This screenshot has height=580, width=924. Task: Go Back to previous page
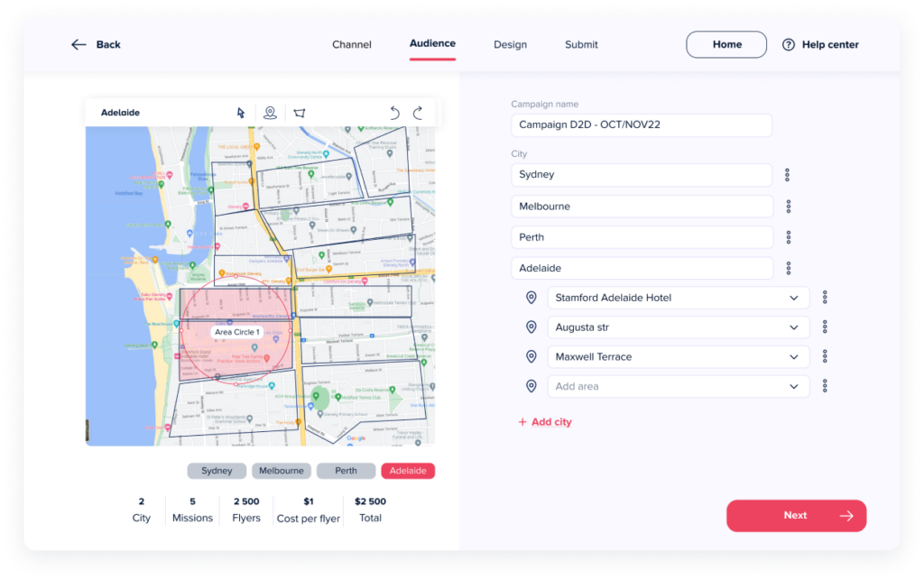(96, 45)
